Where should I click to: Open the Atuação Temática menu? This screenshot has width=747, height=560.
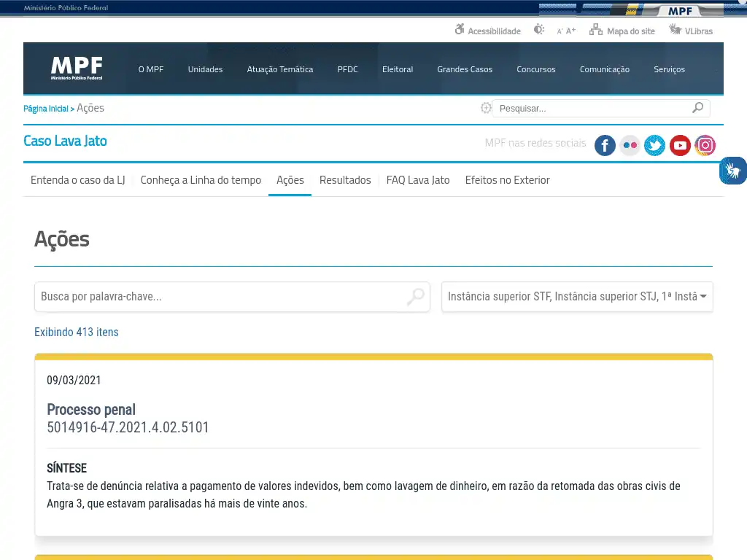280,69
